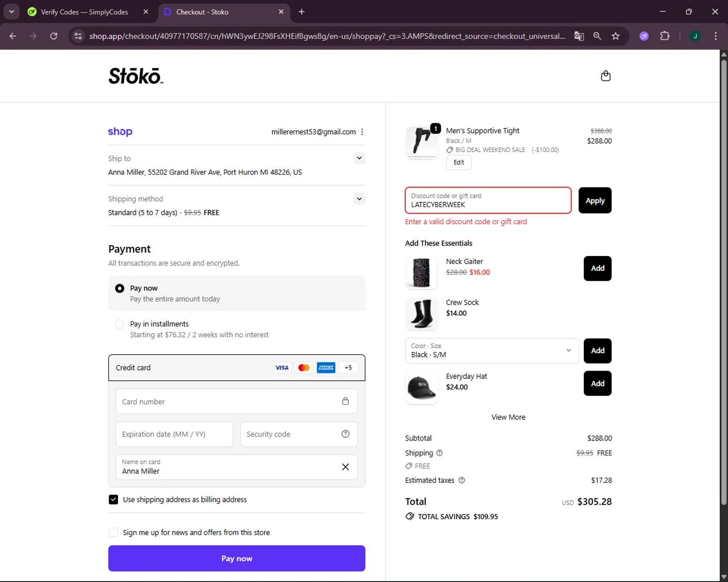Click the Discount code or gift card field
The width and height of the screenshot is (728, 582).
coord(488,200)
